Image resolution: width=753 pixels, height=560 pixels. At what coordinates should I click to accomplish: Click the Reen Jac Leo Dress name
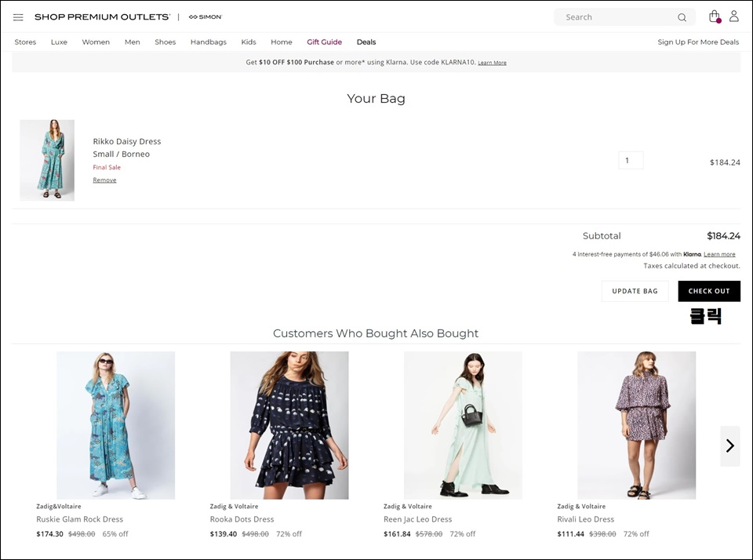pyautogui.click(x=418, y=519)
